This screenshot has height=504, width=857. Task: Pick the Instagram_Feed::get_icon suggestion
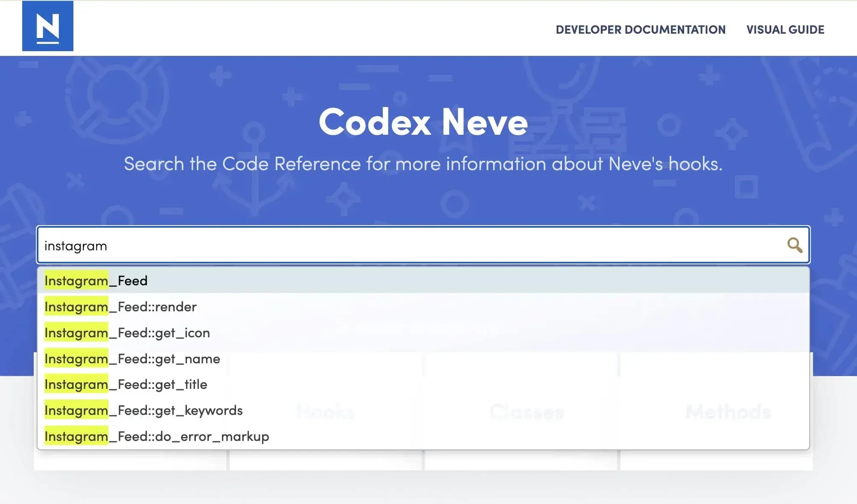point(423,333)
